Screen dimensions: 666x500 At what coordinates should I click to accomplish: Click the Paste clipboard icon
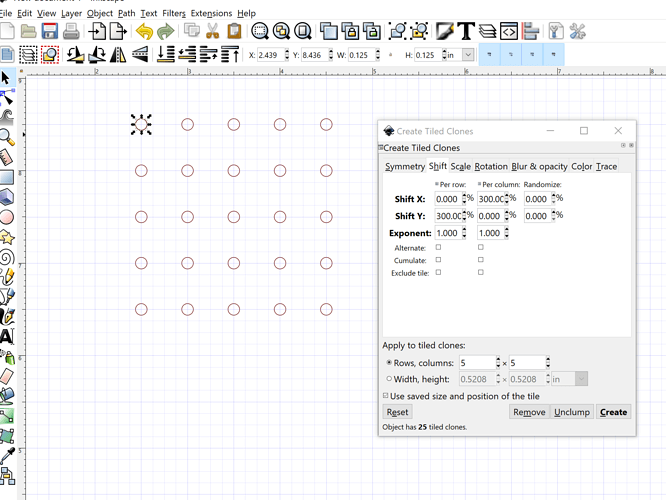[x=234, y=31]
